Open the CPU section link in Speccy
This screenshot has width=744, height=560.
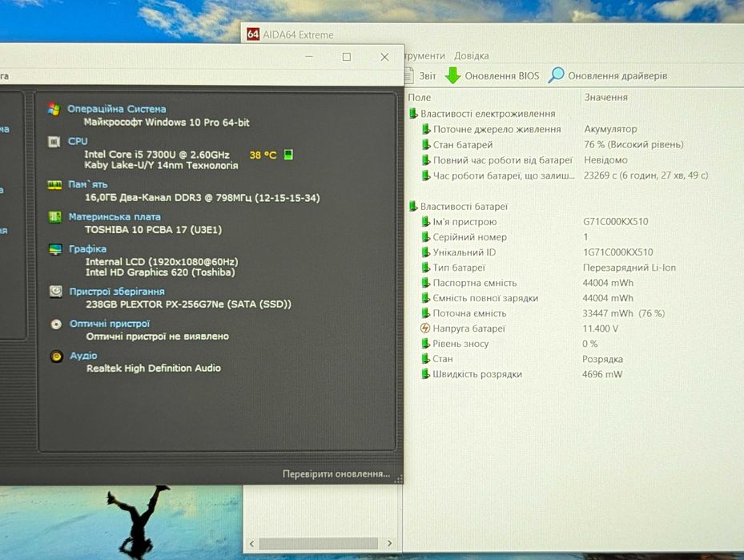tap(78, 142)
